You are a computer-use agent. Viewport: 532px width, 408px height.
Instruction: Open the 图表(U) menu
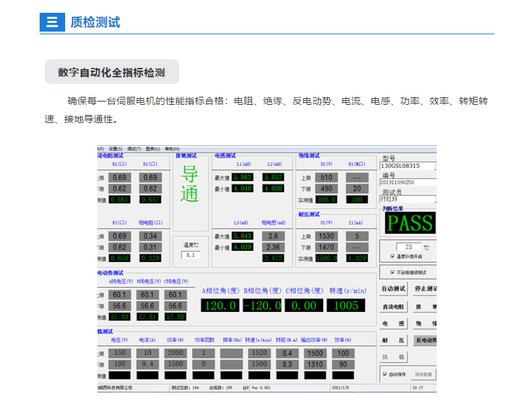152,149
